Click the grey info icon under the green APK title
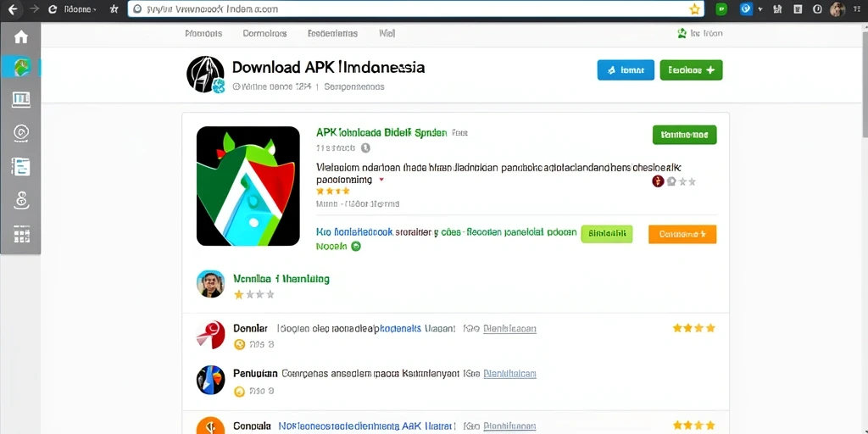Screen dimensions: 868x434 364,147
